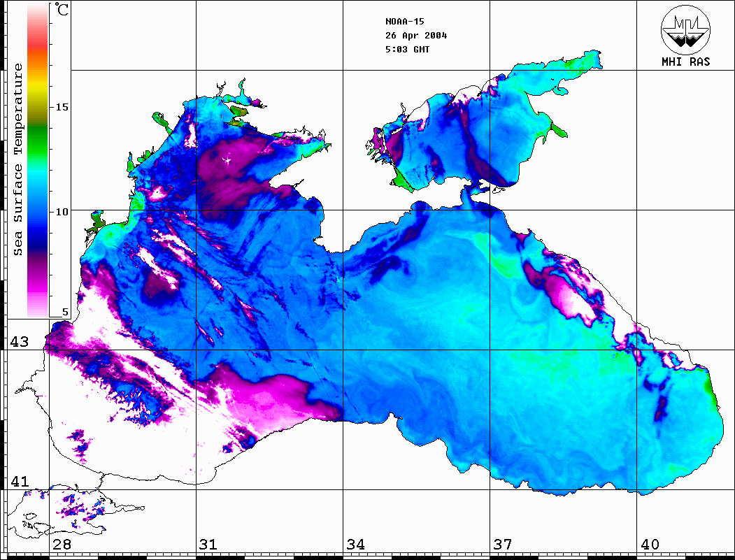Click longitude label '34'
Image resolution: width=735 pixels, height=560 pixels.
(356, 544)
